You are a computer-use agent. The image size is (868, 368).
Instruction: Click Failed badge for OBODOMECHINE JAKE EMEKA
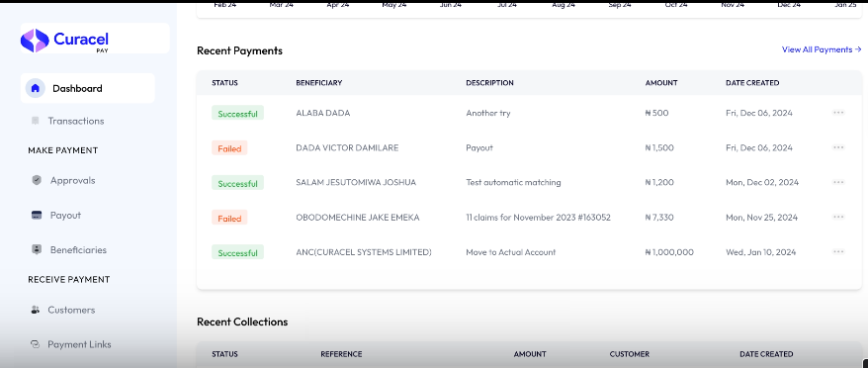(229, 219)
